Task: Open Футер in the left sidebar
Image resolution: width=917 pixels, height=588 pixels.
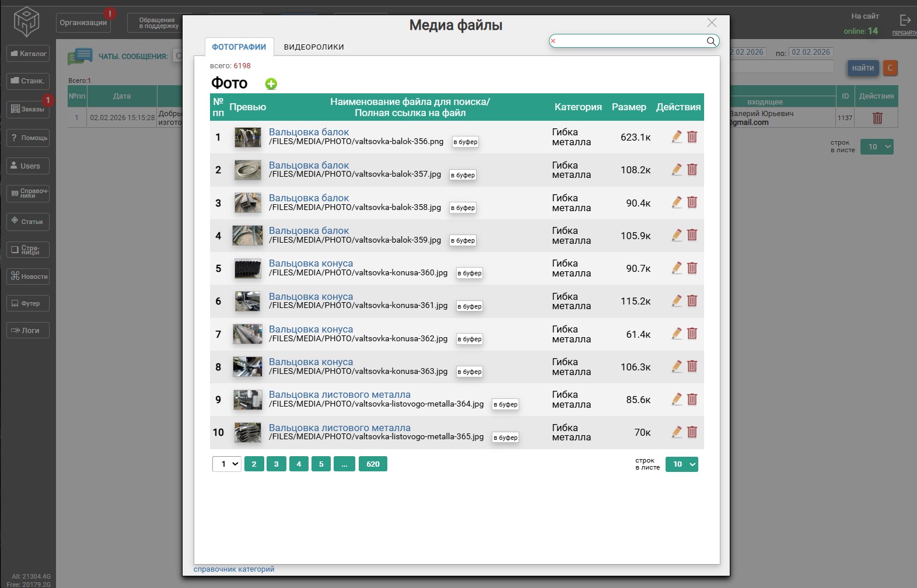Action: pos(28,303)
